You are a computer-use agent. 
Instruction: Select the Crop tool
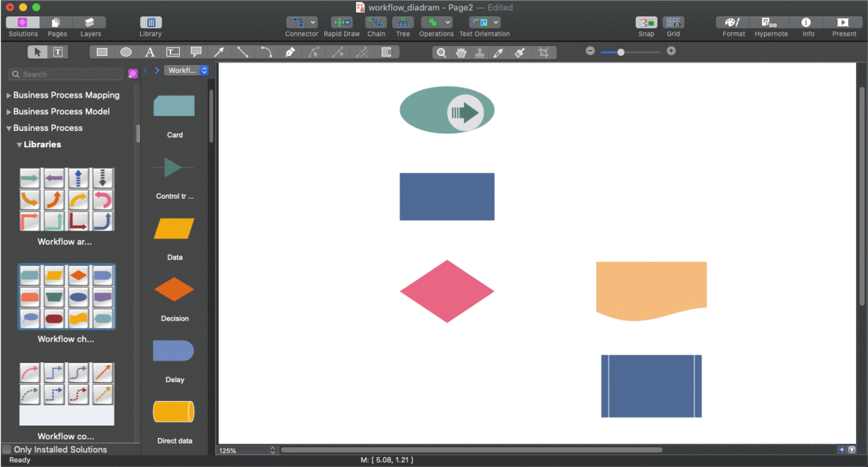click(x=543, y=52)
